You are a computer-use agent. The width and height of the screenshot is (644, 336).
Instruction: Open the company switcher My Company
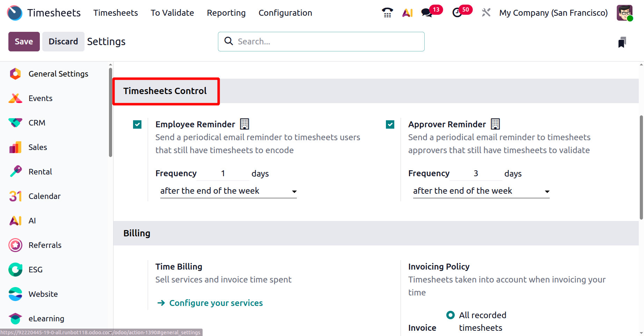[553, 13]
